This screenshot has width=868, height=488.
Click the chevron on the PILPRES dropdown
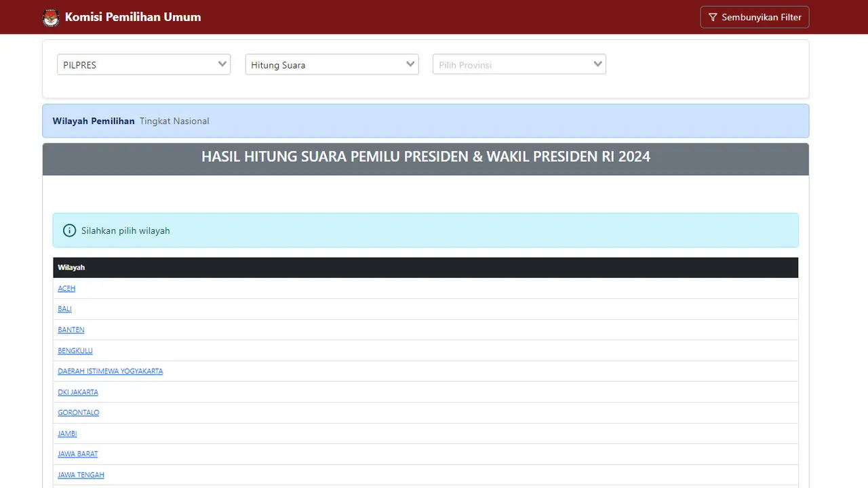point(222,64)
